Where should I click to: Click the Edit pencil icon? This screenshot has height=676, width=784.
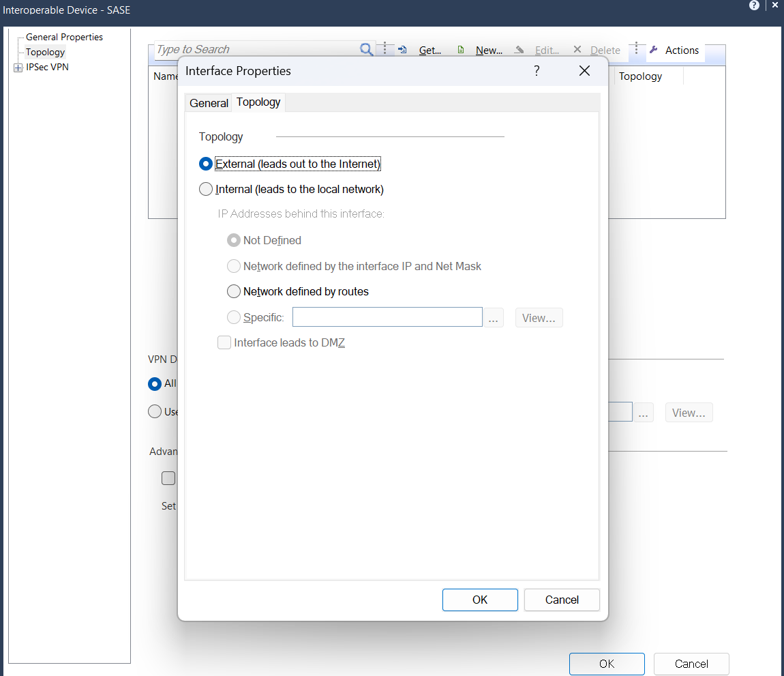pyautogui.click(x=519, y=50)
